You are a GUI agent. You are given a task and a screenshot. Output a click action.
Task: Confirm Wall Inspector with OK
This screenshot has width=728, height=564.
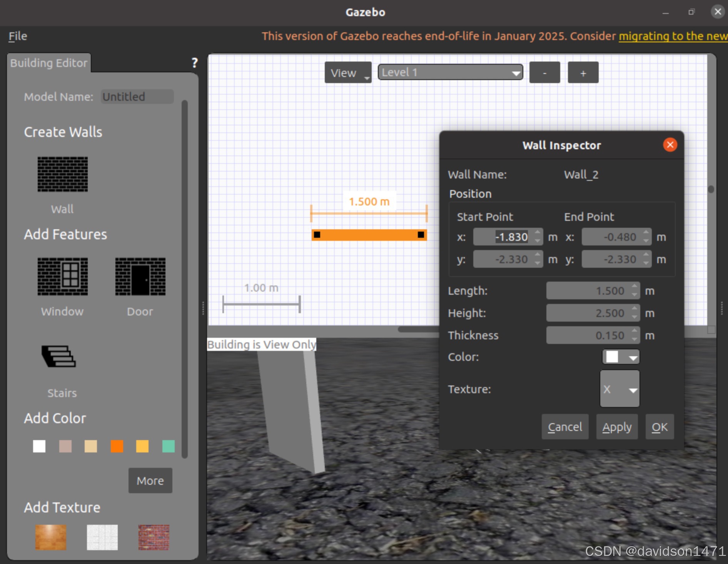[x=660, y=427]
